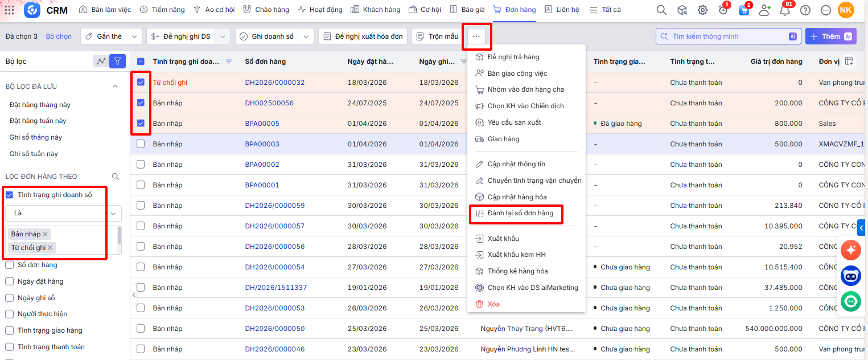Image resolution: width=868 pixels, height=360 pixels.
Task: Click the Thêm button
Action: 830,36
